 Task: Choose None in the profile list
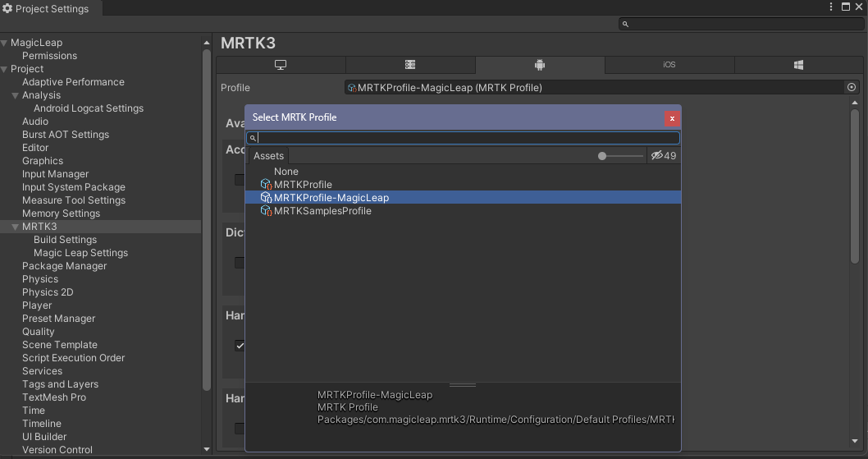coord(286,172)
